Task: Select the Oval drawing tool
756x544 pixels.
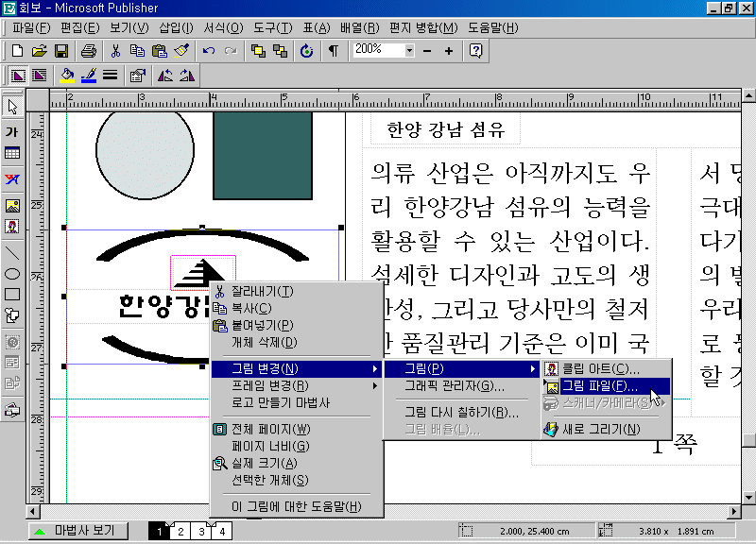Action: (x=12, y=274)
